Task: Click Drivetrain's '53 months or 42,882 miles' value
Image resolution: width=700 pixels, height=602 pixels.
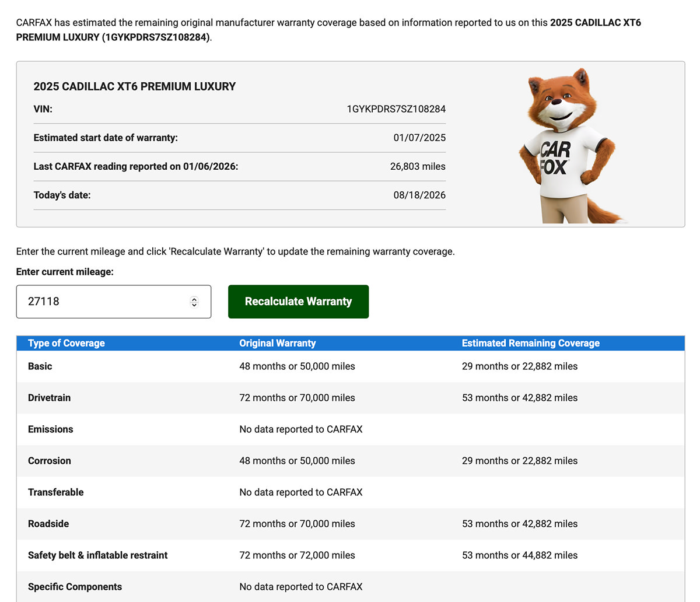Action: [x=520, y=398]
